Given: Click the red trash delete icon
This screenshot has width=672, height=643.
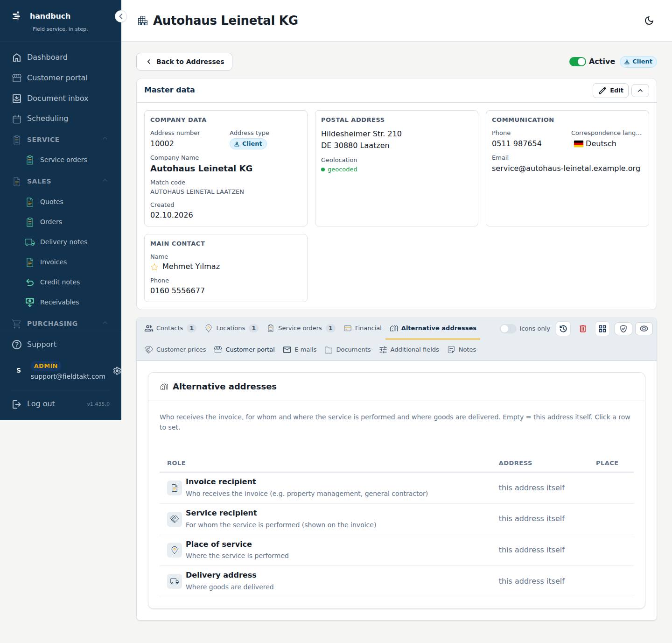Looking at the screenshot, I should [x=583, y=329].
